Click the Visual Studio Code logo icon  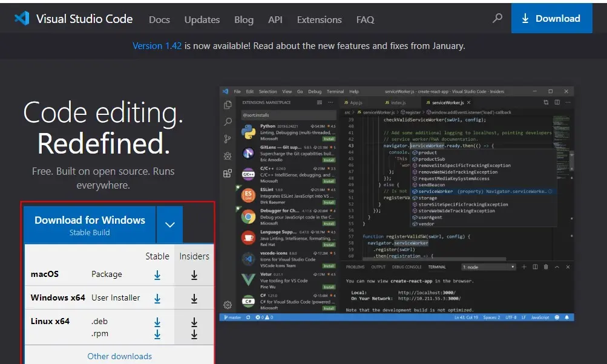coord(22,18)
